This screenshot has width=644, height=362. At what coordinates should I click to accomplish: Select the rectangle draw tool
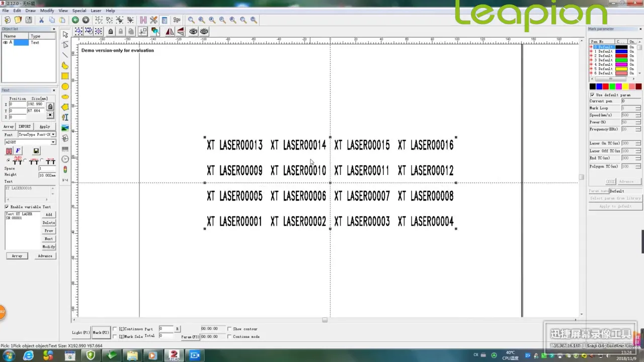[65, 76]
